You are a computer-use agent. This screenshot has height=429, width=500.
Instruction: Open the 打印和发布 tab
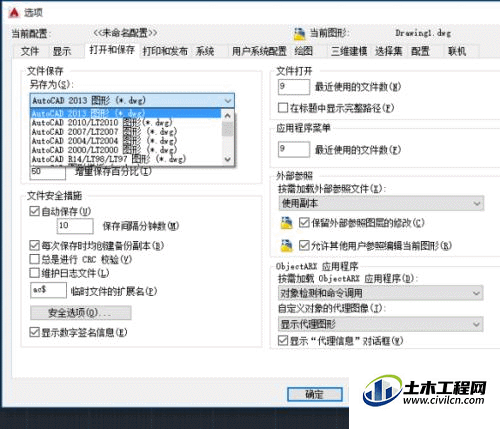click(165, 51)
